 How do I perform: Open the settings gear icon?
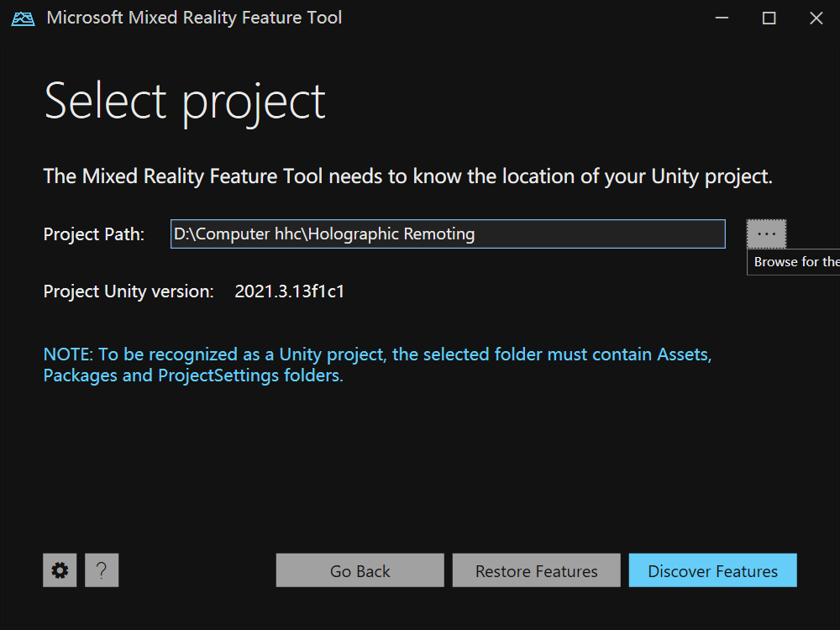[60, 570]
